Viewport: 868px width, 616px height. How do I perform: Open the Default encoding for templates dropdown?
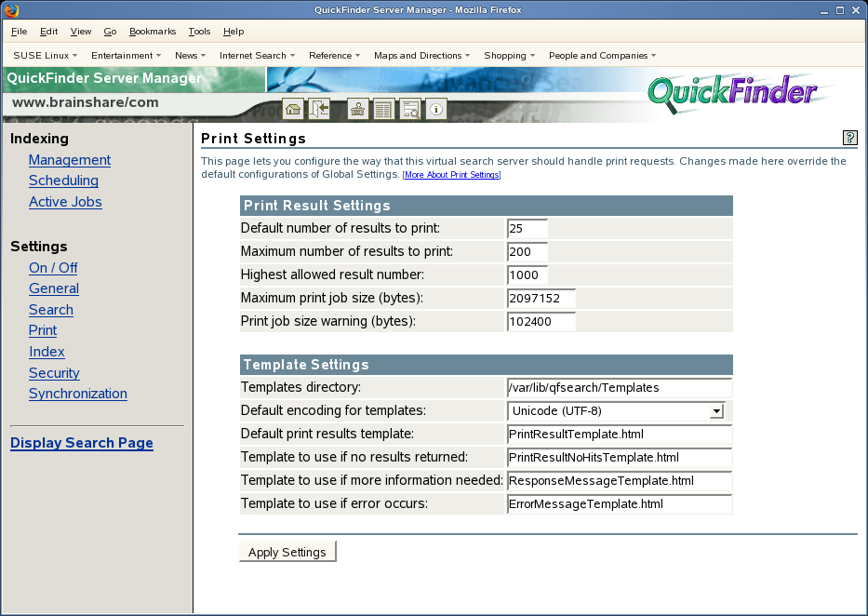[x=616, y=410]
